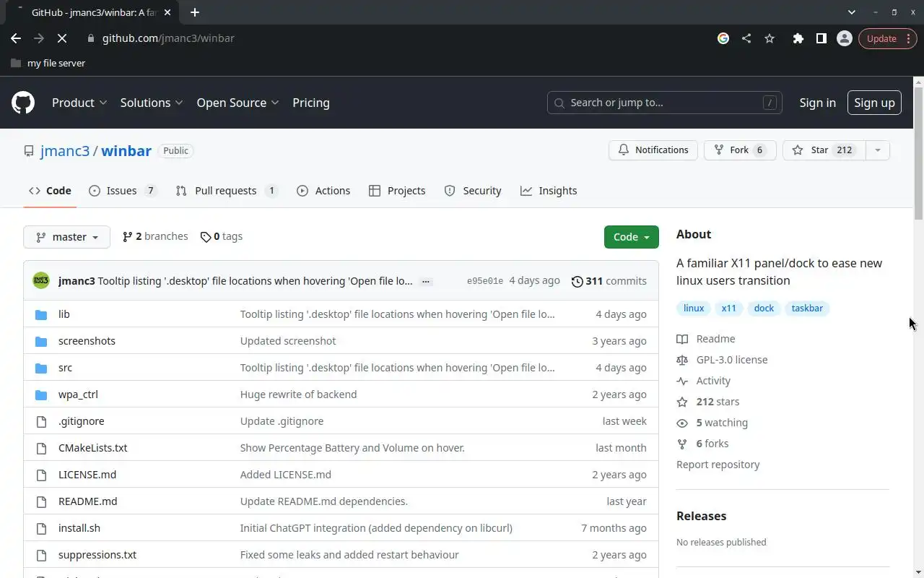Click the tag icon beside 0 tags

click(206, 237)
